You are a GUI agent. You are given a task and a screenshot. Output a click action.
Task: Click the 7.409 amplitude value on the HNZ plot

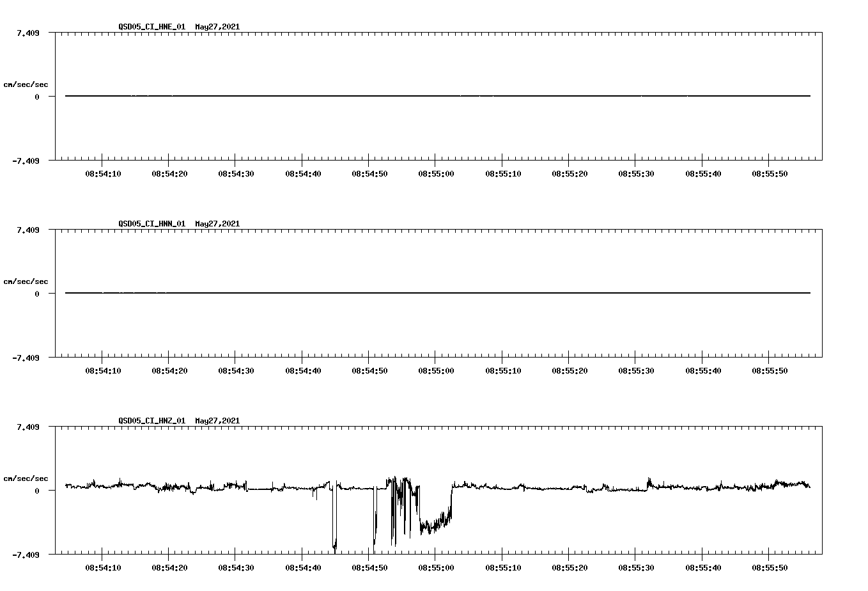click(29, 425)
